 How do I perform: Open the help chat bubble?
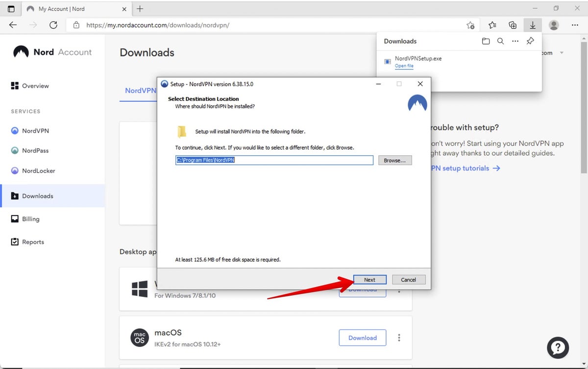point(558,348)
